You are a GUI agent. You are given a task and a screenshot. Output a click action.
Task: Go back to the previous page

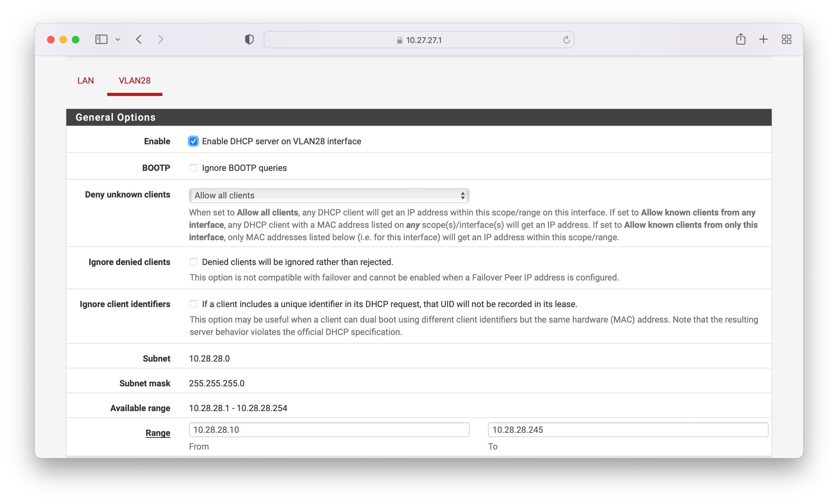(139, 39)
